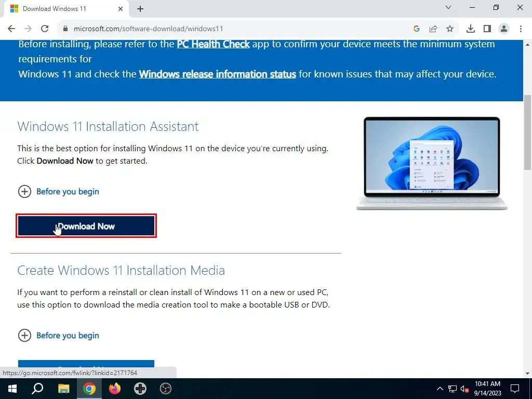This screenshot has width=532, height=399.
Task: Open Chrome three-dot menu
Action: click(521, 29)
